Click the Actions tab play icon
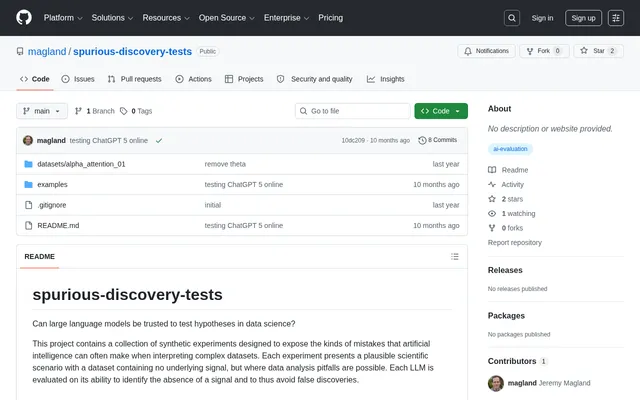The width and height of the screenshot is (640, 400). point(179,79)
